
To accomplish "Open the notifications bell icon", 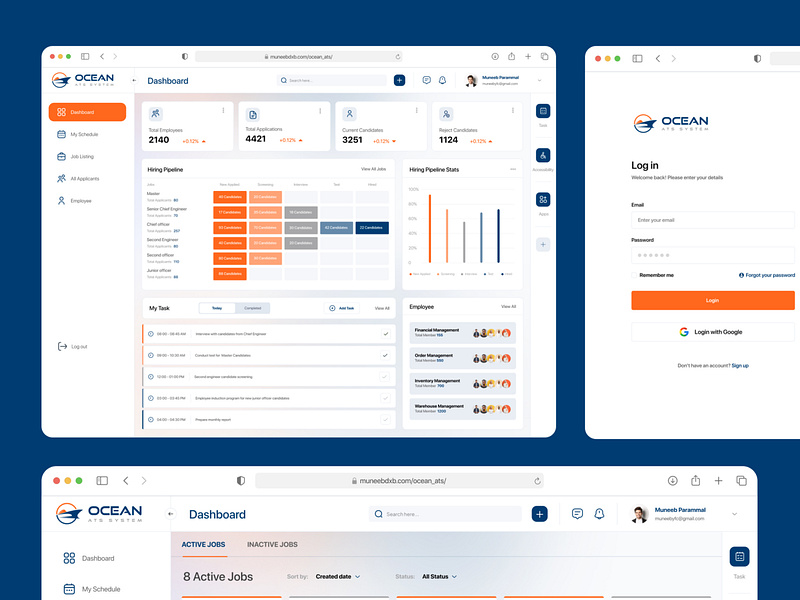I will pos(441,80).
